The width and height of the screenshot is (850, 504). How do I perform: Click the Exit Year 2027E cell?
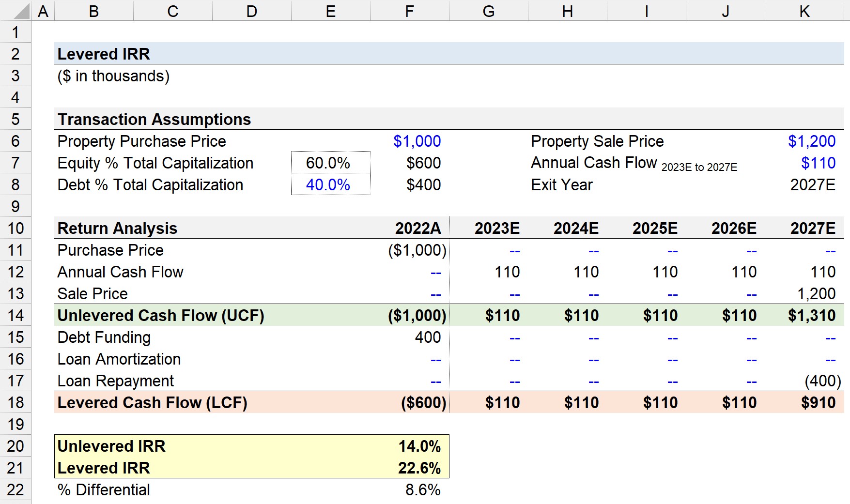(x=804, y=184)
